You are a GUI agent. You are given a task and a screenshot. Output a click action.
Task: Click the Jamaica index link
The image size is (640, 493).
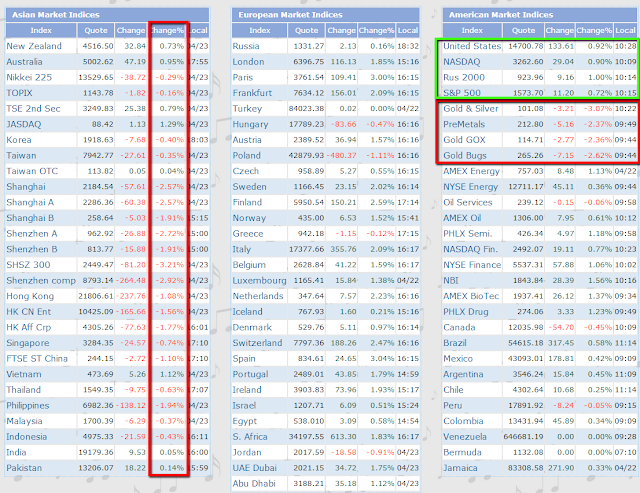coord(460,468)
